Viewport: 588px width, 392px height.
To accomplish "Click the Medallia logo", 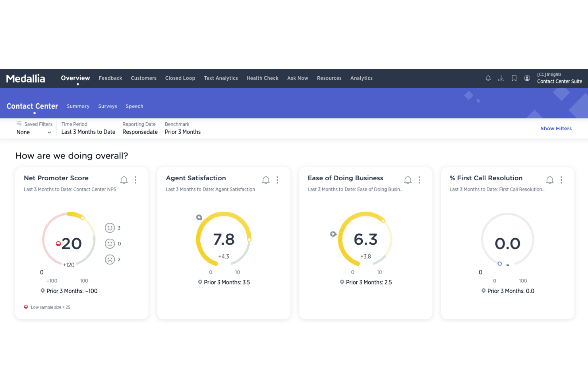I will click(26, 79).
